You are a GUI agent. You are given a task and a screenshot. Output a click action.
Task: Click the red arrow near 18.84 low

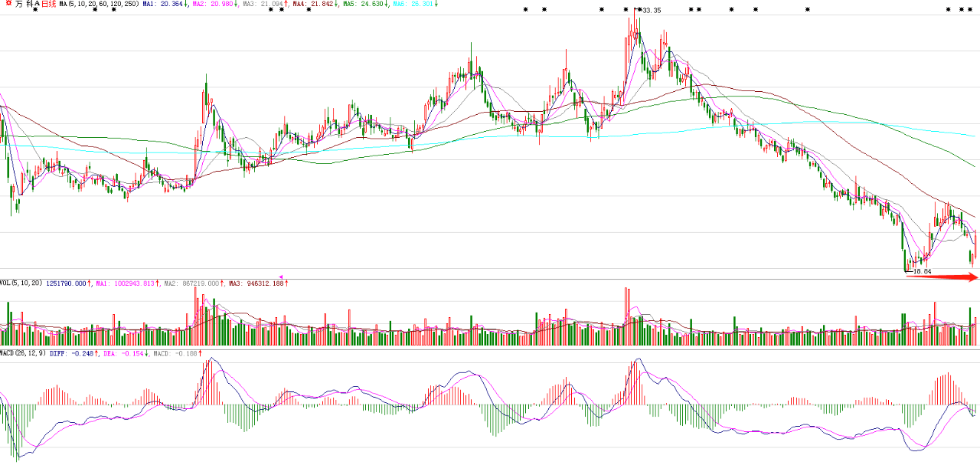pyautogui.click(x=942, y=277)
